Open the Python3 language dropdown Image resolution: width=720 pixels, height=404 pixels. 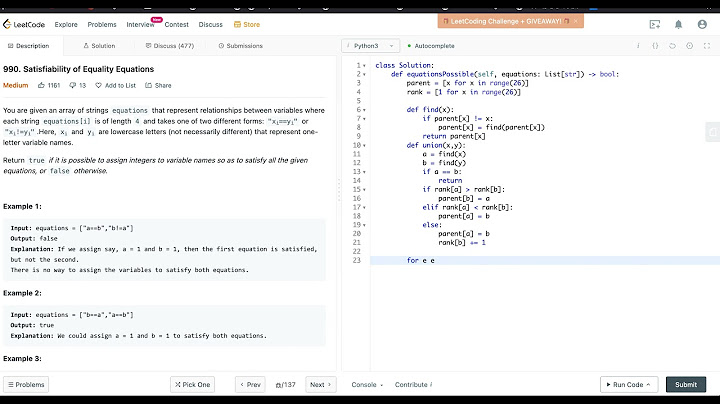point(371,46)
